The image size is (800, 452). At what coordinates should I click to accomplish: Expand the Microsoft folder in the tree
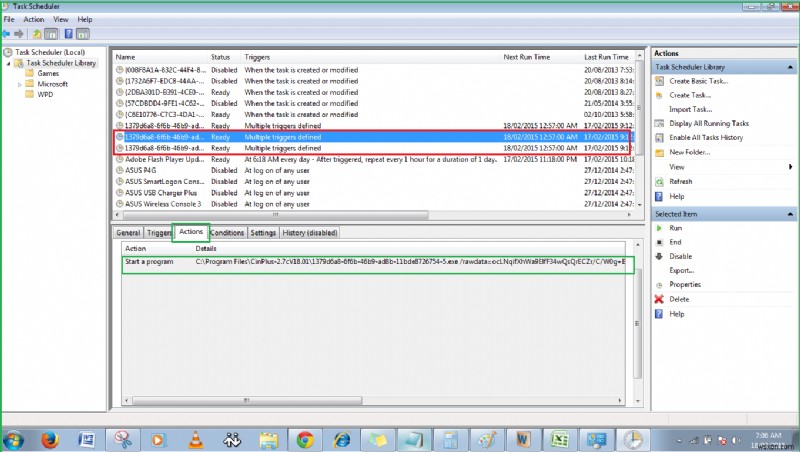[20, 85]
